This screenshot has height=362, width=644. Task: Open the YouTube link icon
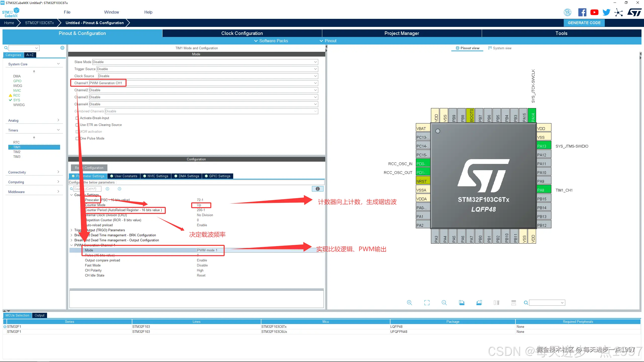tap(594, 12)
